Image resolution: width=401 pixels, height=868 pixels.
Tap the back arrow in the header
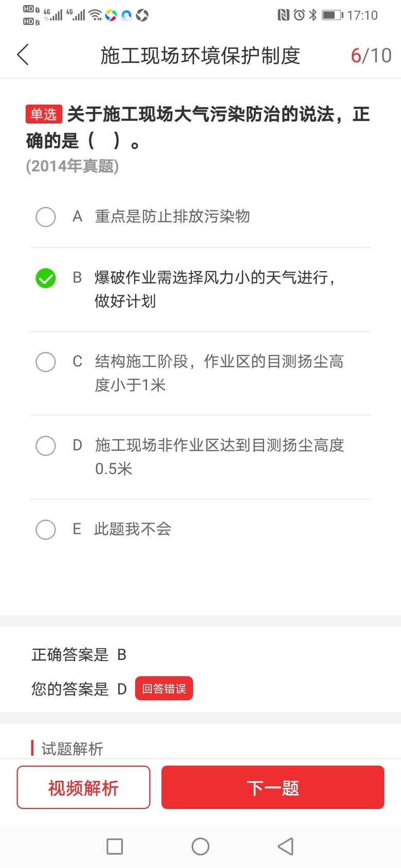23,55
